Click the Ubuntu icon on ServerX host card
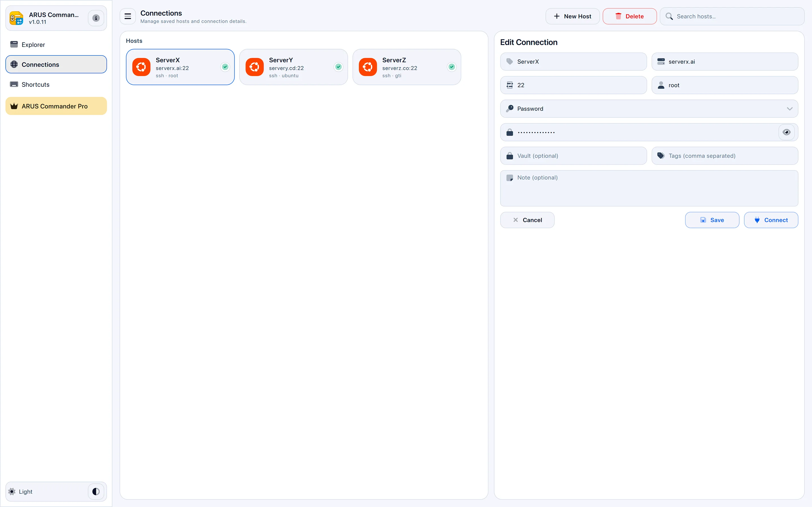Viewport: 812px width, 507px height. click(x=142, y=67)
